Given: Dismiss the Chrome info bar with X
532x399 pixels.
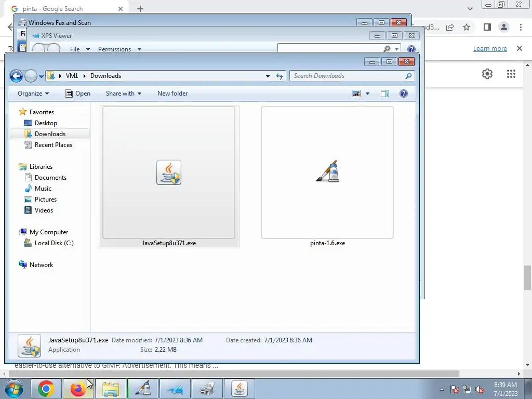Looking at the screenshot, I should coord(520,48).
